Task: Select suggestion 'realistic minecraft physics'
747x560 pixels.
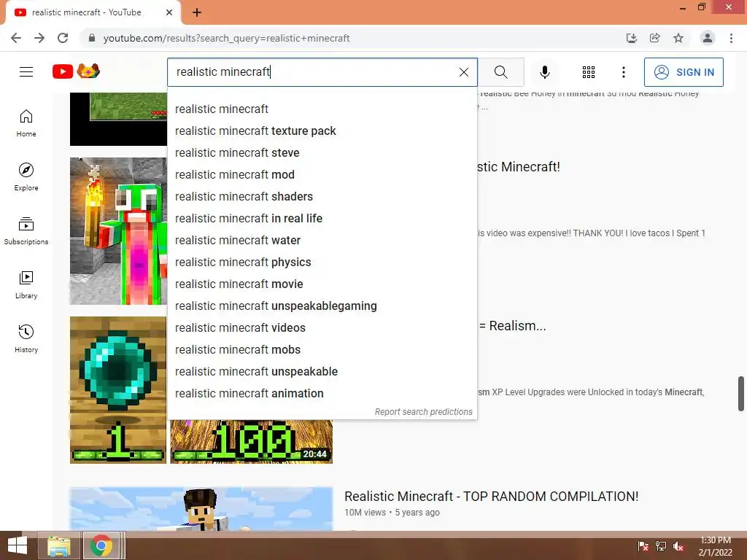Action: click(322, 262)
